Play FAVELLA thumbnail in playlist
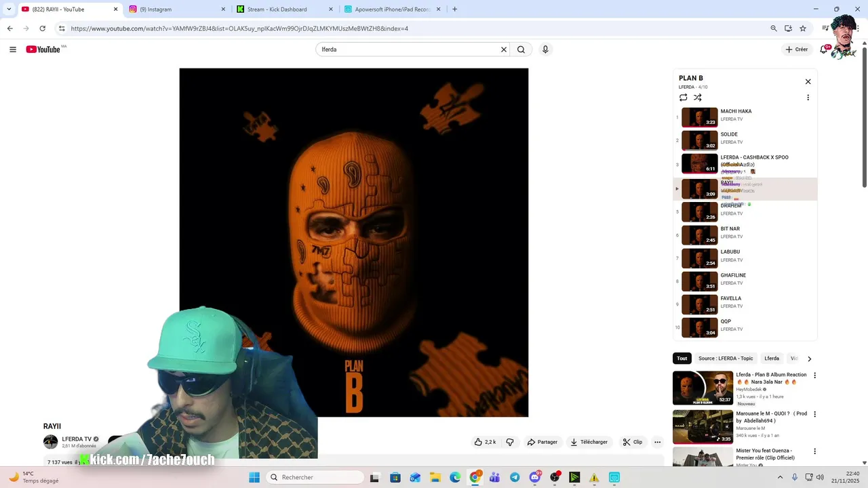 pyautogui.click(x=699, y=304)
